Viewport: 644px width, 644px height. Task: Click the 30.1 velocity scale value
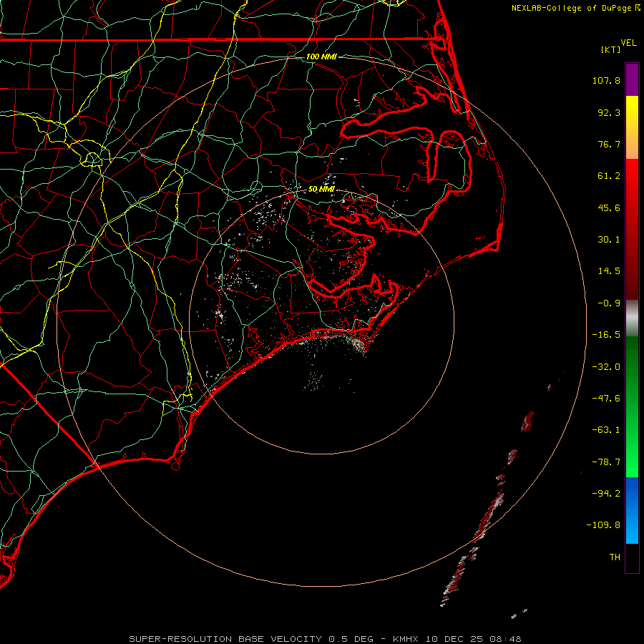click(609, 240)
